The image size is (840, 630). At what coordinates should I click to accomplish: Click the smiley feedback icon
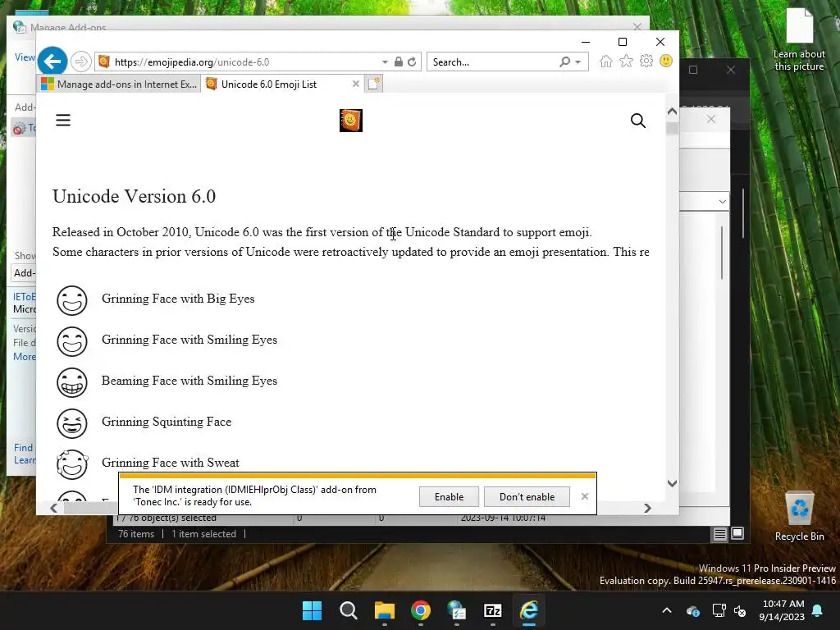(666, 61)
